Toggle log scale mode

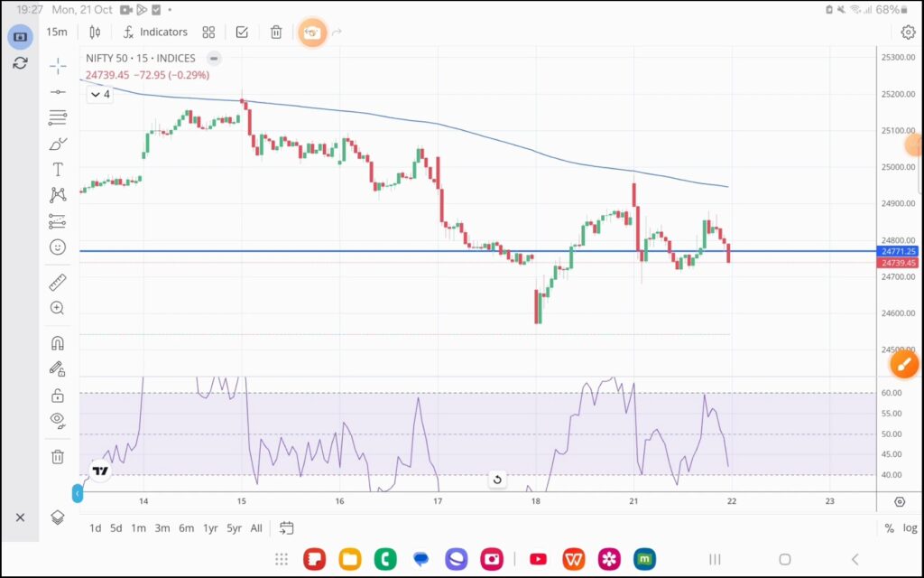910,528
